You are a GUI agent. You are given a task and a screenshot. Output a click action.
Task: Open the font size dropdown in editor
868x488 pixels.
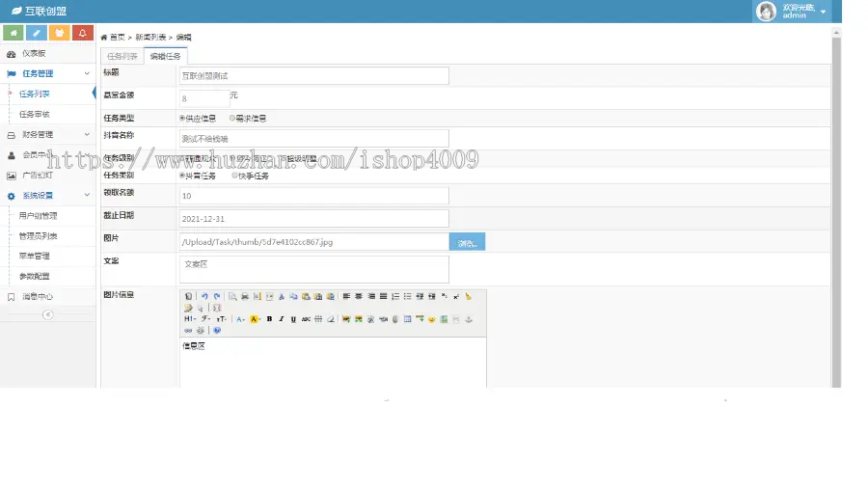coord(222,319)
